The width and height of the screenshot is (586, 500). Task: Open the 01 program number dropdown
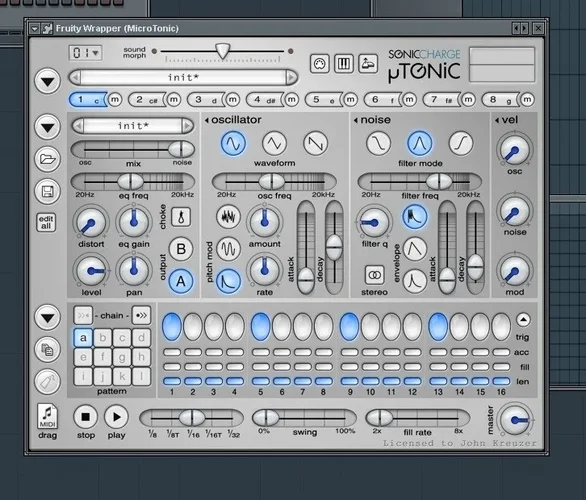point(86,53)
